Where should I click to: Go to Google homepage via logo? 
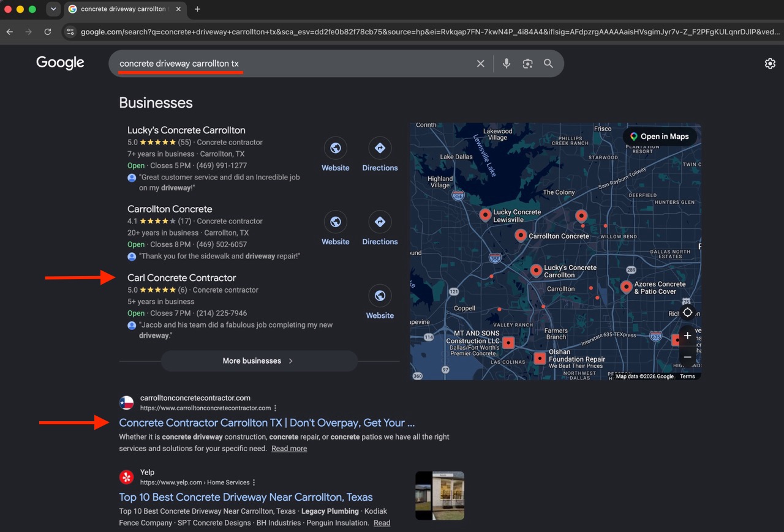click(x=60, y=63)
